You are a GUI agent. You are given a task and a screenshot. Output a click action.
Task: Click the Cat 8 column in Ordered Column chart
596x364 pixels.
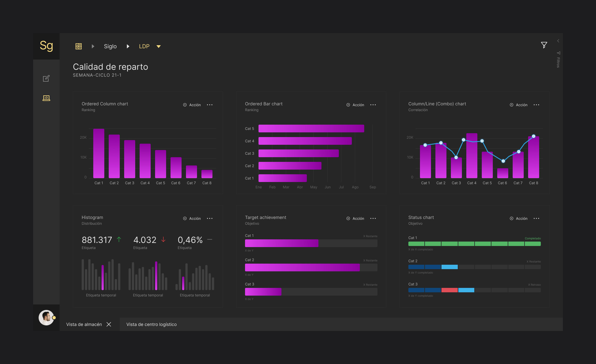click(207, 174)
